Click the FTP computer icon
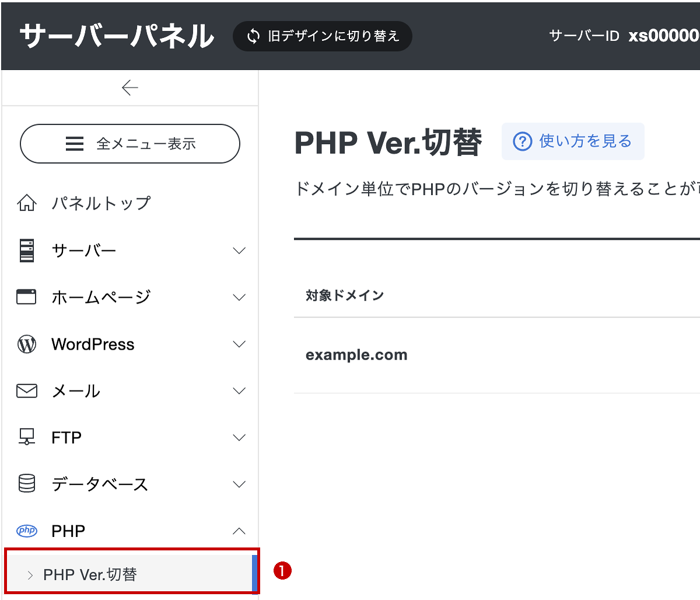The width and height of the screenshot is (700, 600). click(x=27, y=437)
